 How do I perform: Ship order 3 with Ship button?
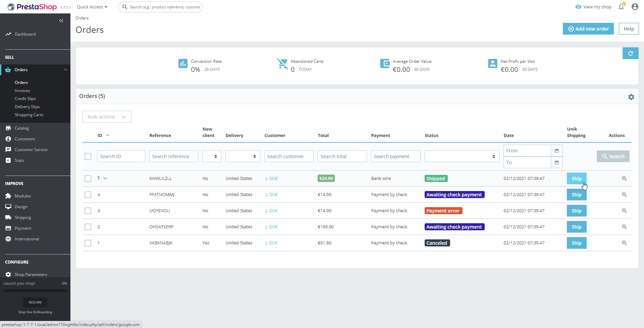(577, 211)
